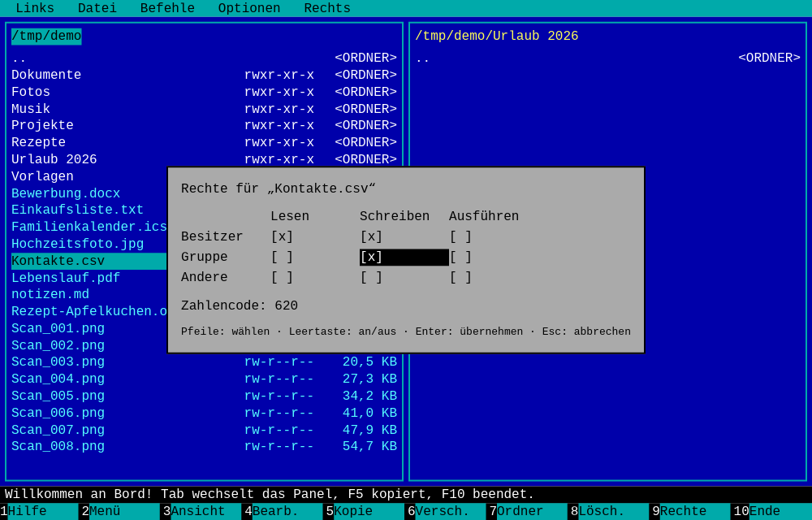Click the 2 Menü function key
The image size is (812, 520).
tap(121, 511)
